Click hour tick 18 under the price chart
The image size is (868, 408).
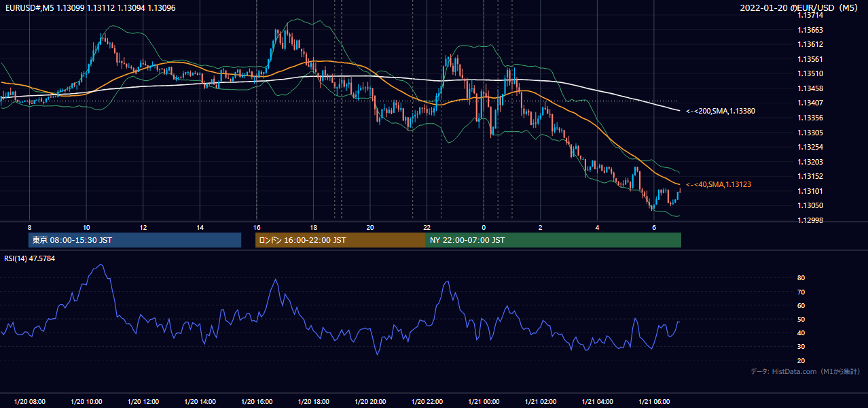[x=313, y=227]
